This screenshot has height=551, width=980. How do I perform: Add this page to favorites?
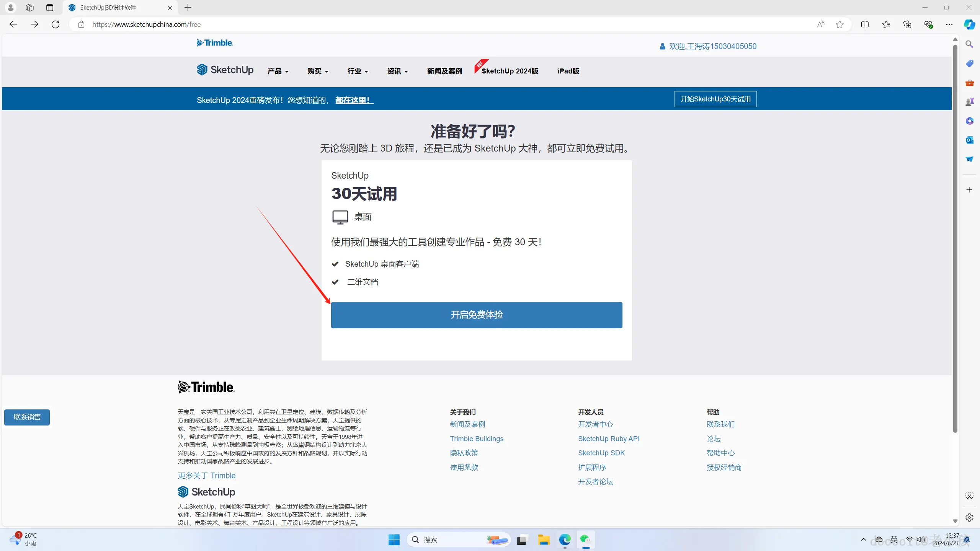[x=840, y=24]
